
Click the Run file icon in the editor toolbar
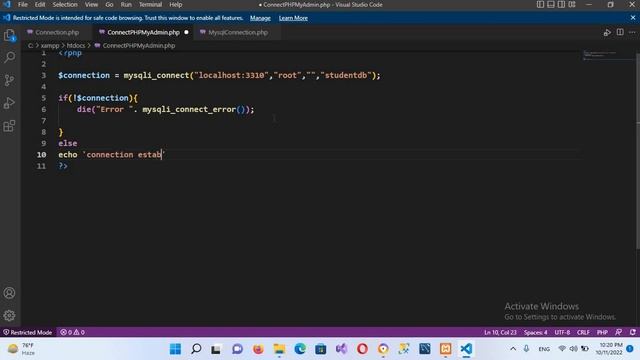[607, 32]
